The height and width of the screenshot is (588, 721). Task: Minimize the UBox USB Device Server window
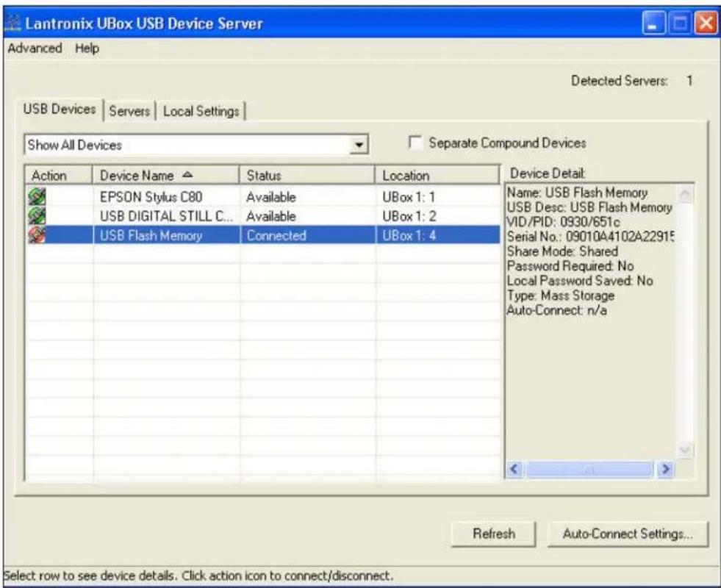point(653,24)
